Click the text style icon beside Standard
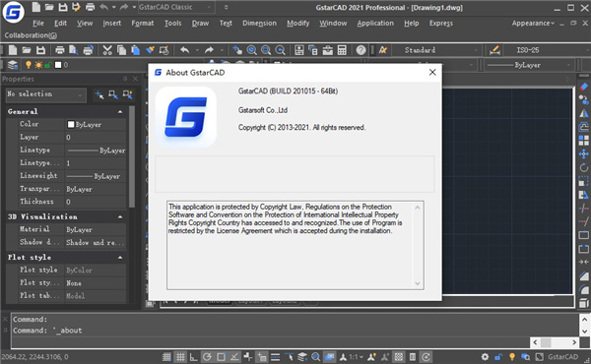Viewport: 591px width, 364px height. coord(383,50)
